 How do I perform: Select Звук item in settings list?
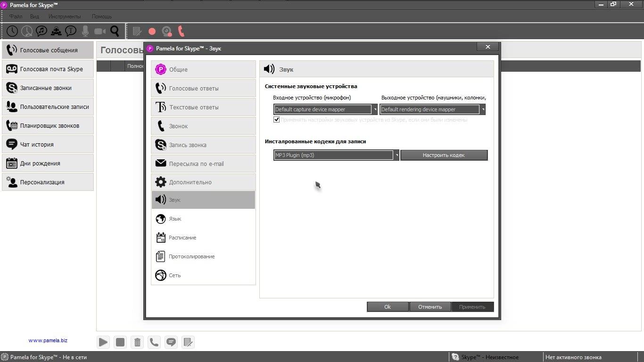(203, 200)
